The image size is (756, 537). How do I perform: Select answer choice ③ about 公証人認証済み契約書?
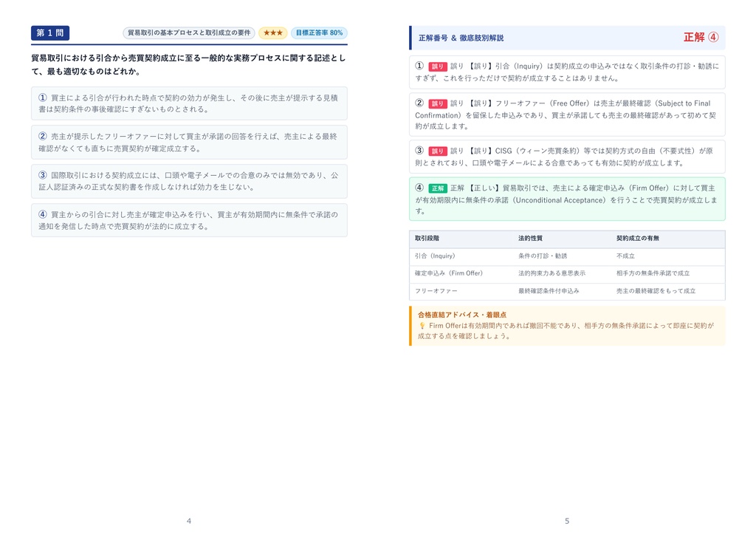click(x=189, y=182)
